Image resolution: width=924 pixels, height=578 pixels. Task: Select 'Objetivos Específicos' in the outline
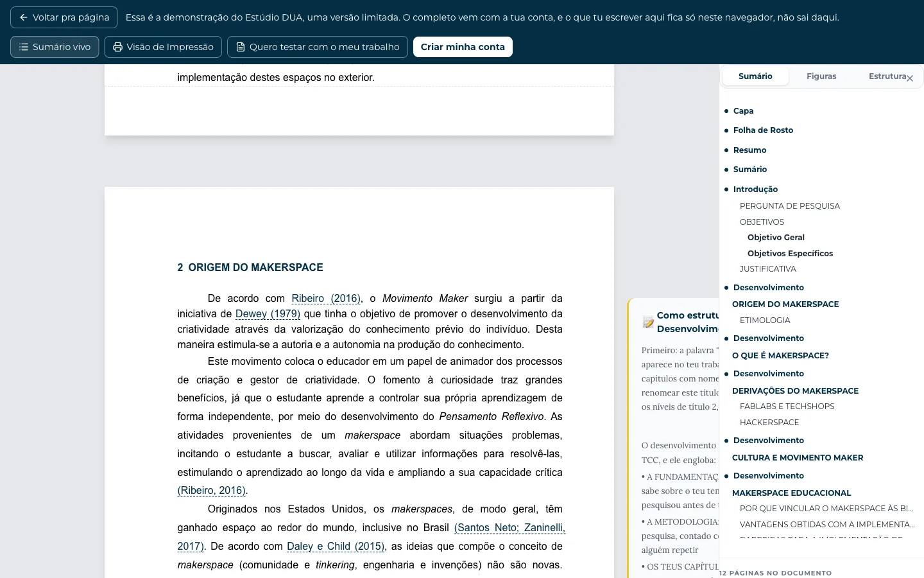(790, 254)
